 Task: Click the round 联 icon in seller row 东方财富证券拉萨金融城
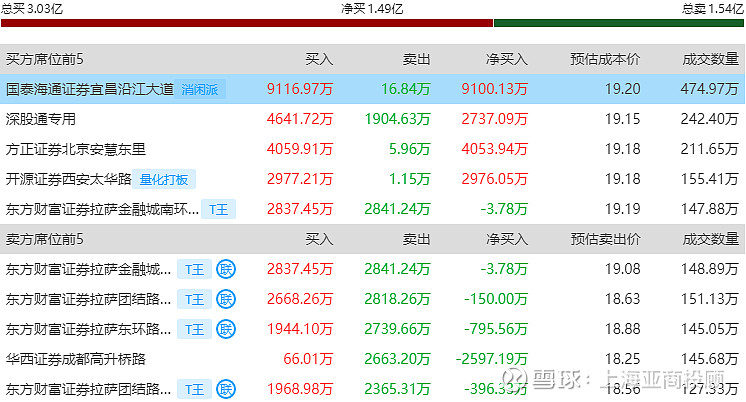226,269
